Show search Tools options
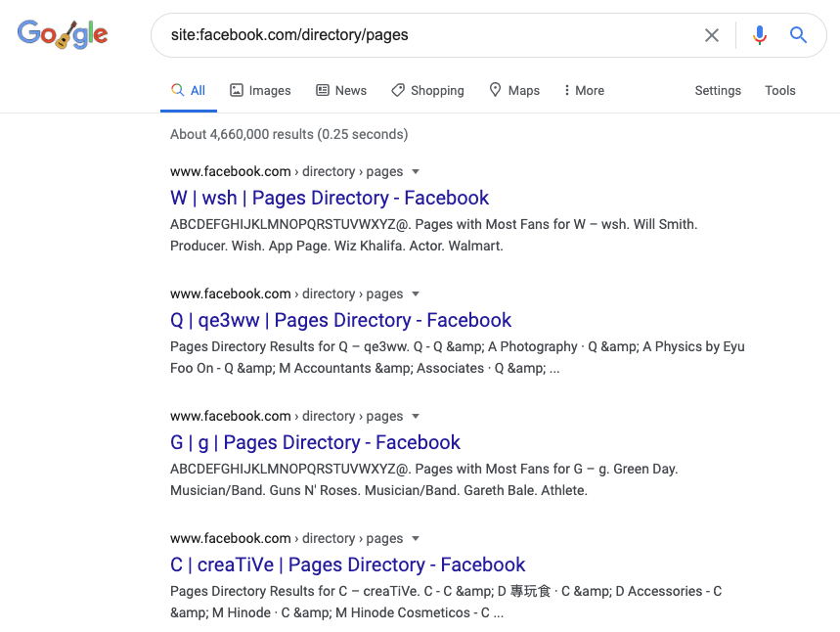The height and width of the screenshot is (632, 840). [x=779, y=90]
